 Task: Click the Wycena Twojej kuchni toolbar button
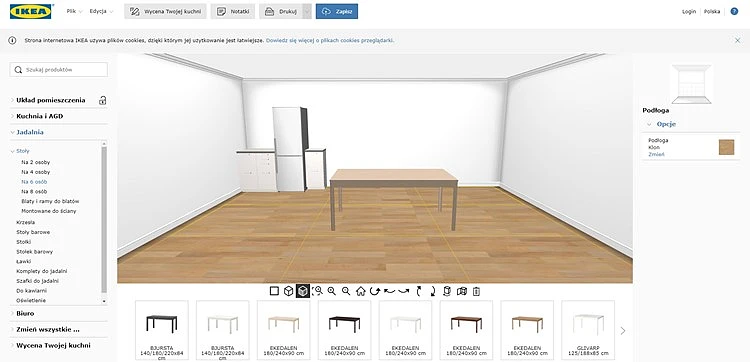165,11
